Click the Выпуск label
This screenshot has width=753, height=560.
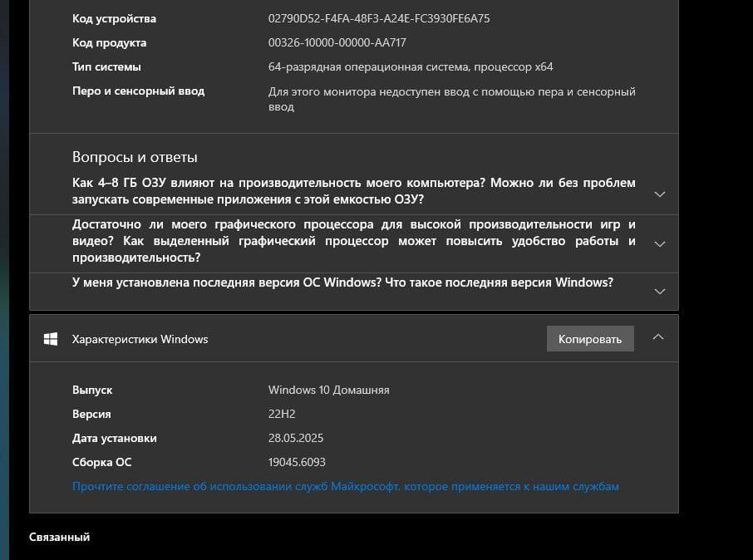pyautogui.click(x=91, y=390)
